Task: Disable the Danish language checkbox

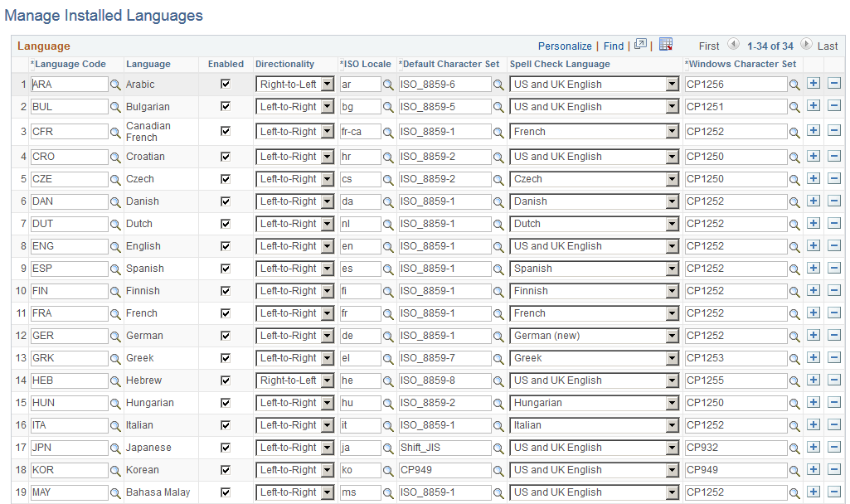Action: (226, 201)
